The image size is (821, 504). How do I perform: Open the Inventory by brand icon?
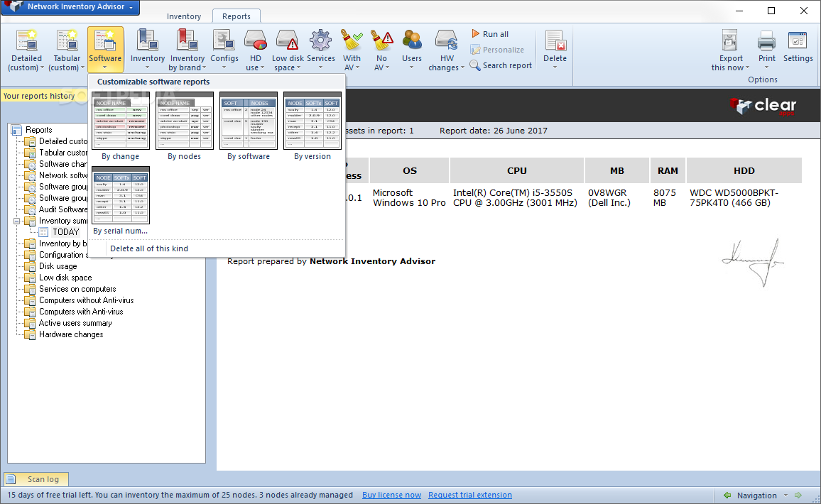click(x=187, y=40)
